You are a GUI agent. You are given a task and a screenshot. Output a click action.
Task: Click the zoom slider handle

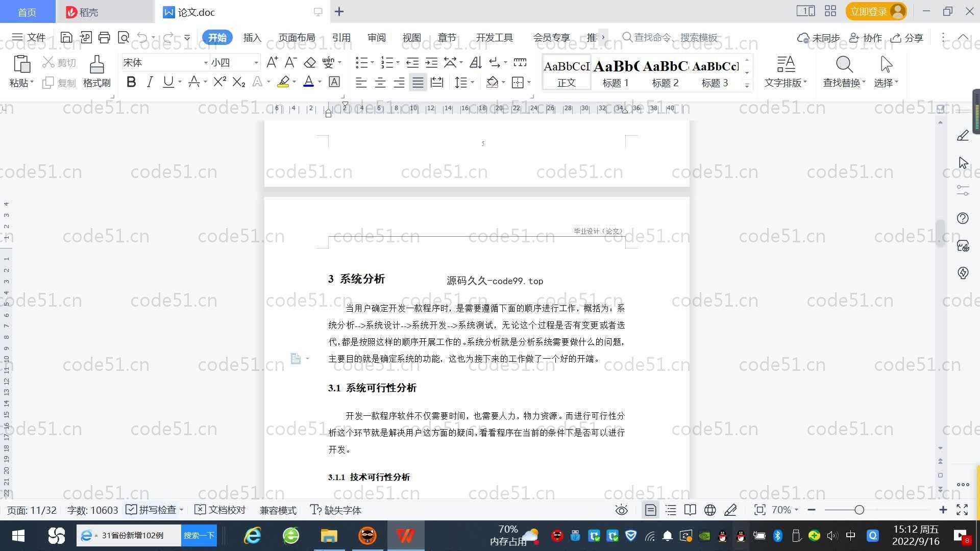[x=860, y=510]
